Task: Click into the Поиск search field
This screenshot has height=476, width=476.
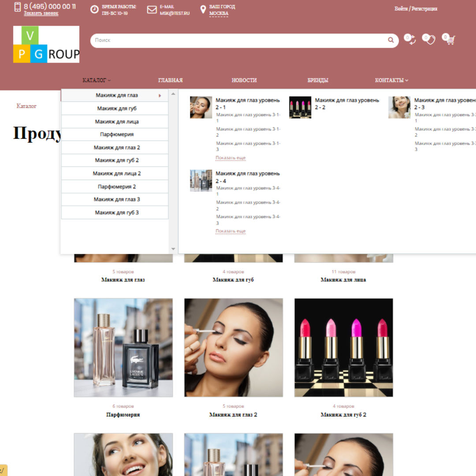Action: (238, 40)
